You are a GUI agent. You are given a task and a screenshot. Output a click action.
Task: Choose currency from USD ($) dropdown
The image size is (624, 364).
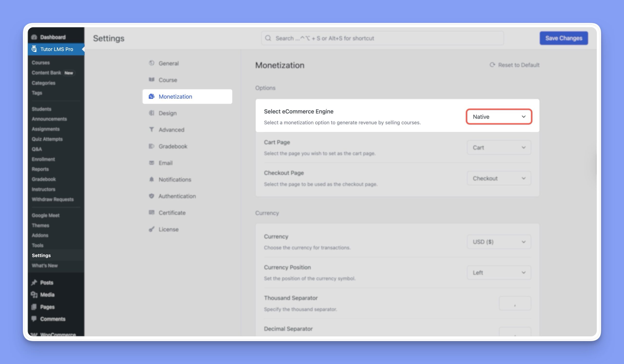point(499,242)
